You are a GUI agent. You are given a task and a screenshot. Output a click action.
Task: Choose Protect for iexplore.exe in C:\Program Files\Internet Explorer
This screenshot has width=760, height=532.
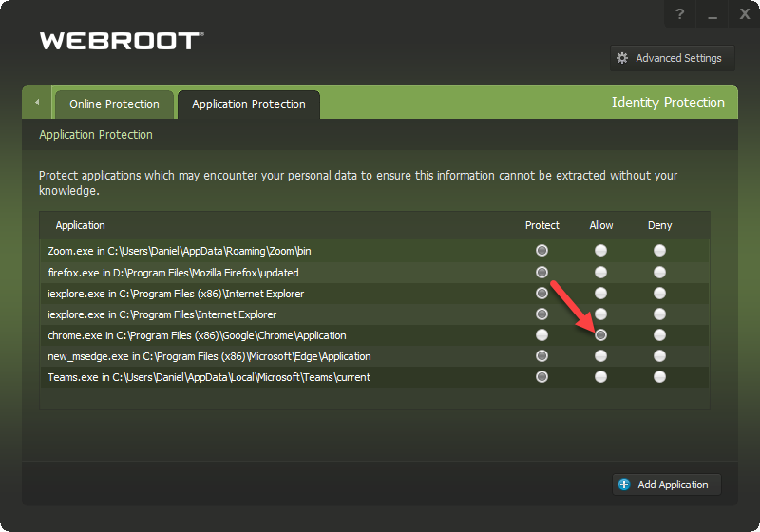tap(541, 313)
